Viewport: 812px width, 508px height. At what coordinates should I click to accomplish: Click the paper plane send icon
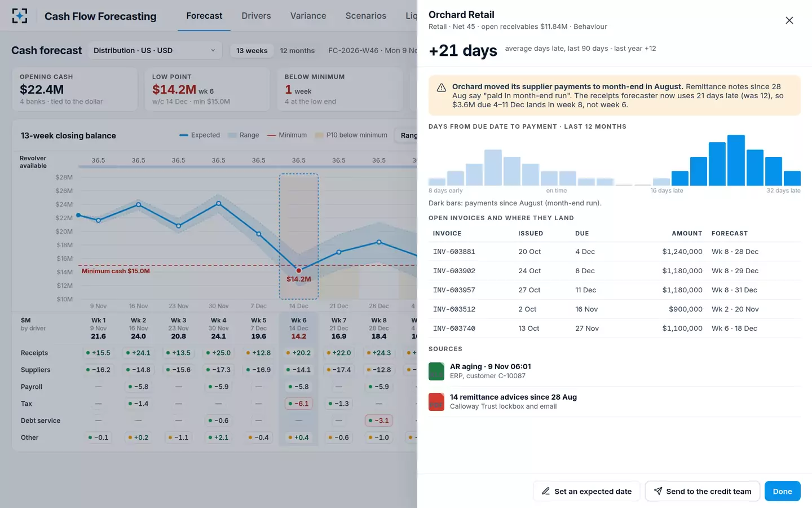point(658,491)
